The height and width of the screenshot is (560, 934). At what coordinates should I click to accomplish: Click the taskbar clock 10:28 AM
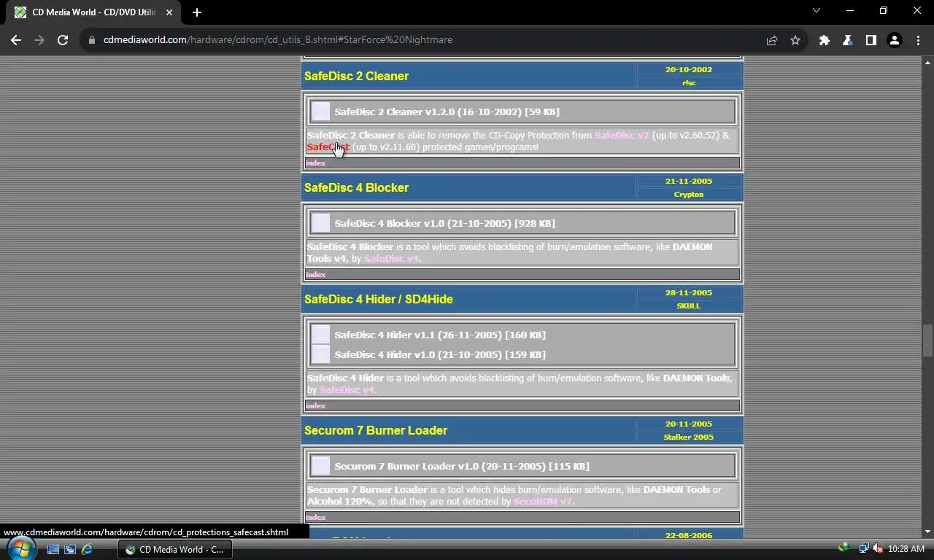(906, 549)
